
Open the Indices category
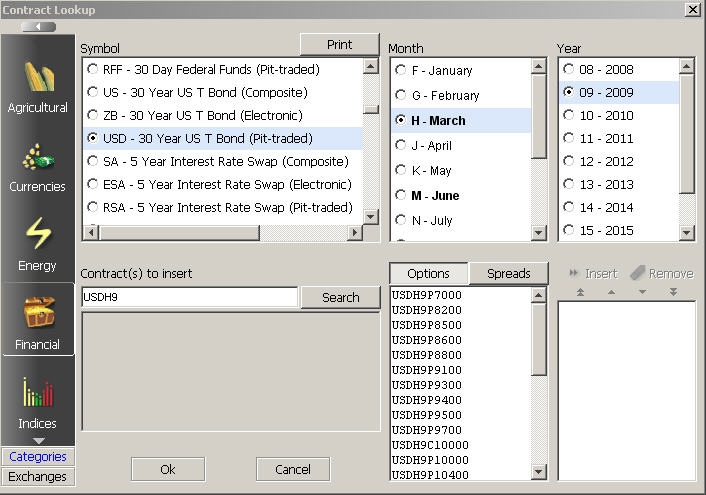pyautogui.click(x=37, y=396)
